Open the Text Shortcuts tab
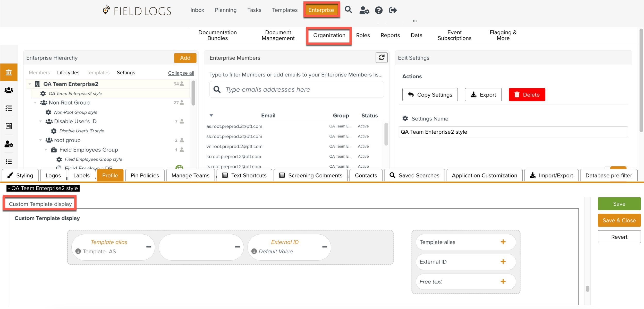 pyautogui.click(x=244, y=175)
